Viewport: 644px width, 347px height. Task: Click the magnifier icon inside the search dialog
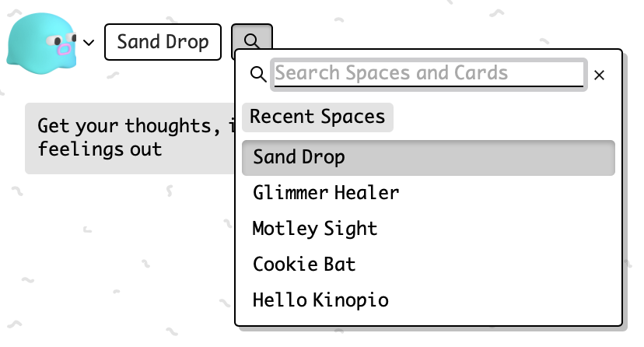tap(259, 74)
